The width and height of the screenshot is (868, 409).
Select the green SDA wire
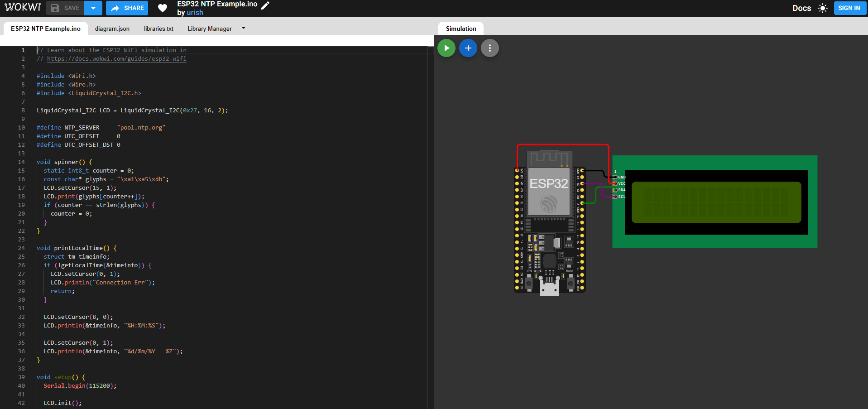tap(595, 196)
